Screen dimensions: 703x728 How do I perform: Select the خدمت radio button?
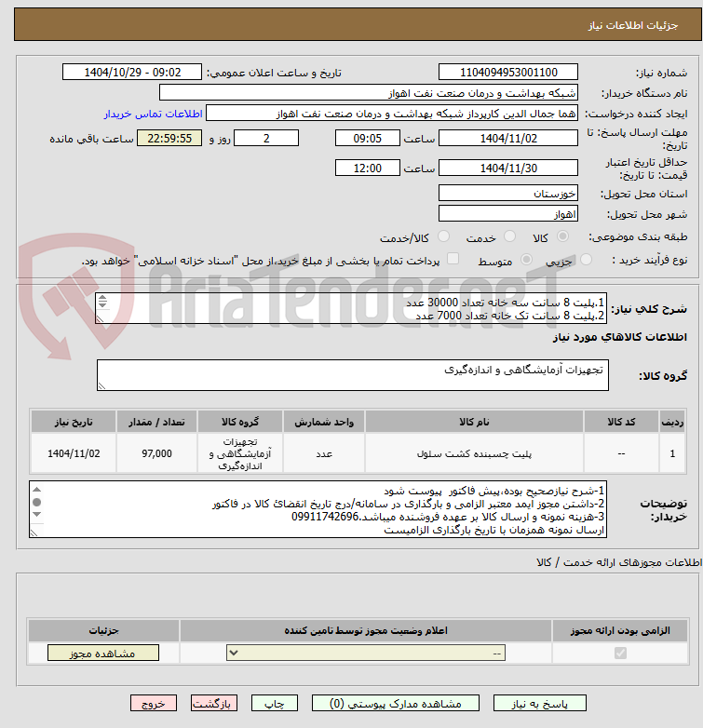[510, 236]
